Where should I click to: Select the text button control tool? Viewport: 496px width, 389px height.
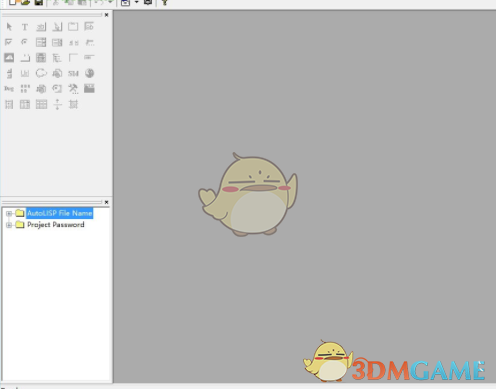pos(41,27)
